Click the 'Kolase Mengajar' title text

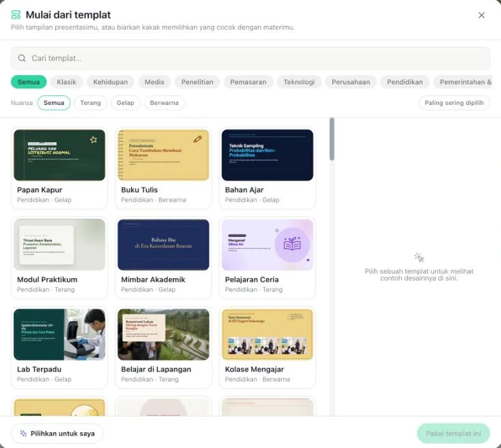tap(254, 369)
